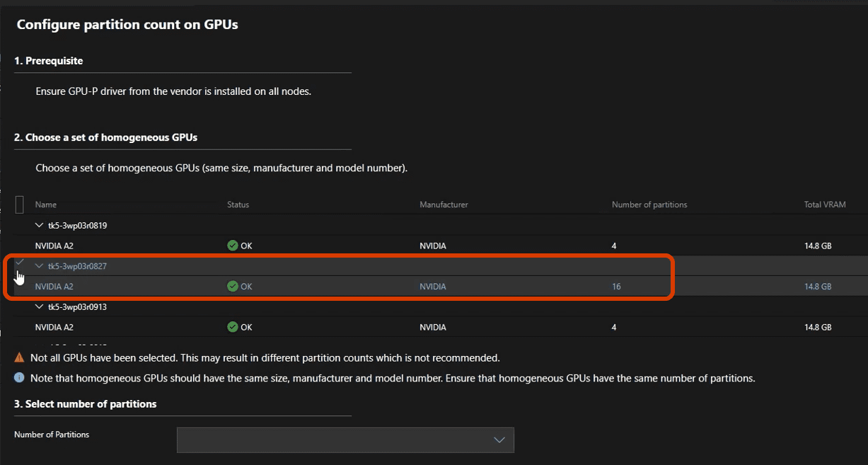Click the Total VRAM column header
The image size is (868, 465).
tap(825, 204)
